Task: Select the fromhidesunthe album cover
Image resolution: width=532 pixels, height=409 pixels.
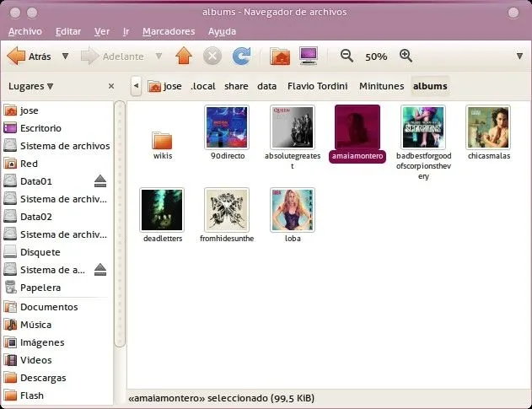Action: (227, 210)
